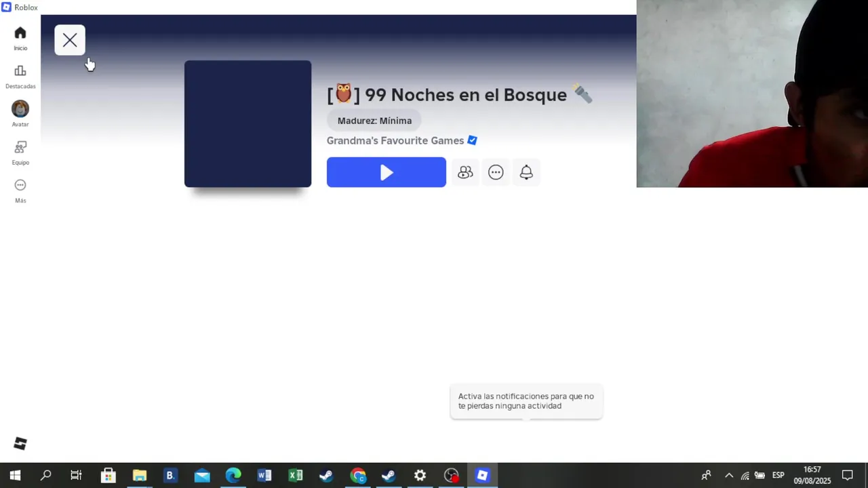
Task: Check battery status in the system tray
Action: point(760,476)
